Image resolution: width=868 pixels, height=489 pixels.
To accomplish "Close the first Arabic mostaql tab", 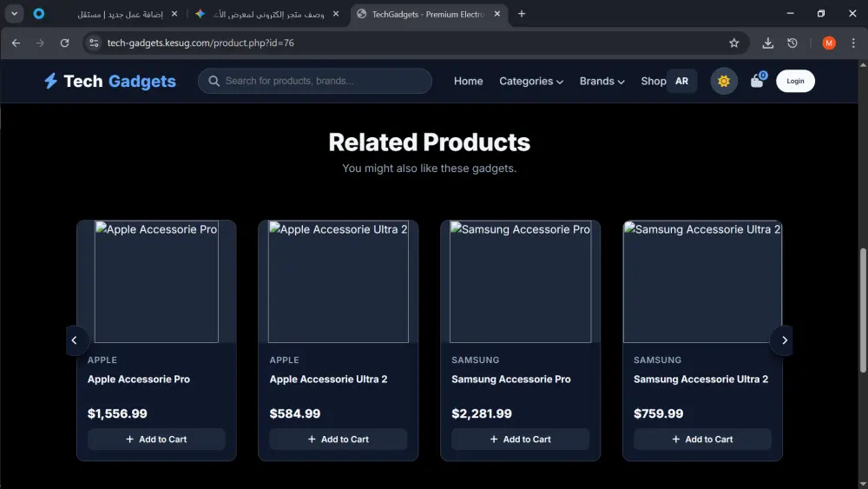I will tap(174, 14).
